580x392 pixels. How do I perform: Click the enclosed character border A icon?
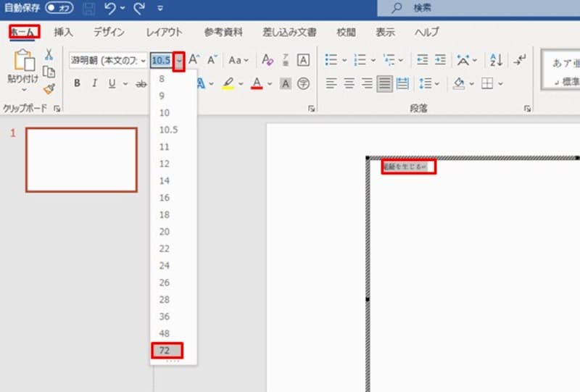click(303, 59)
